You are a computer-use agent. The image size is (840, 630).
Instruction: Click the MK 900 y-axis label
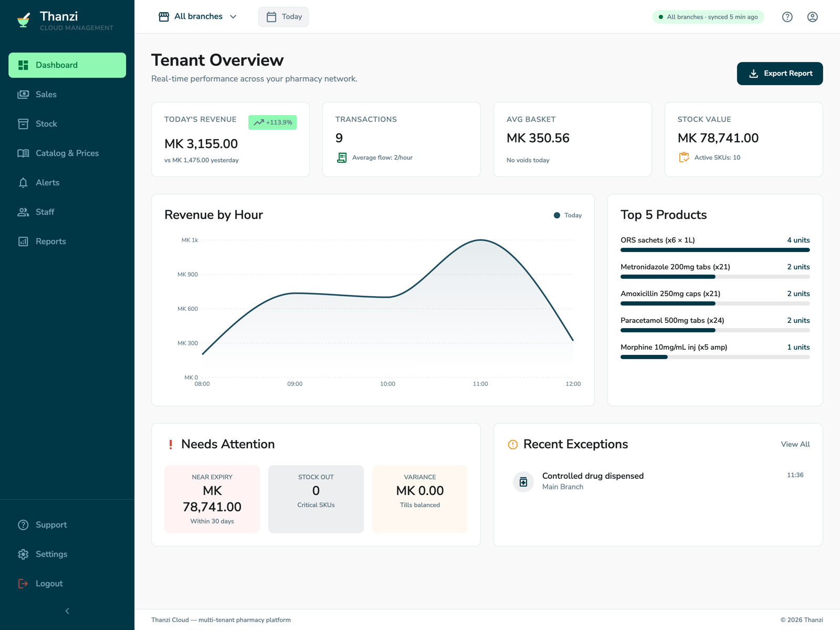point(188,275)
